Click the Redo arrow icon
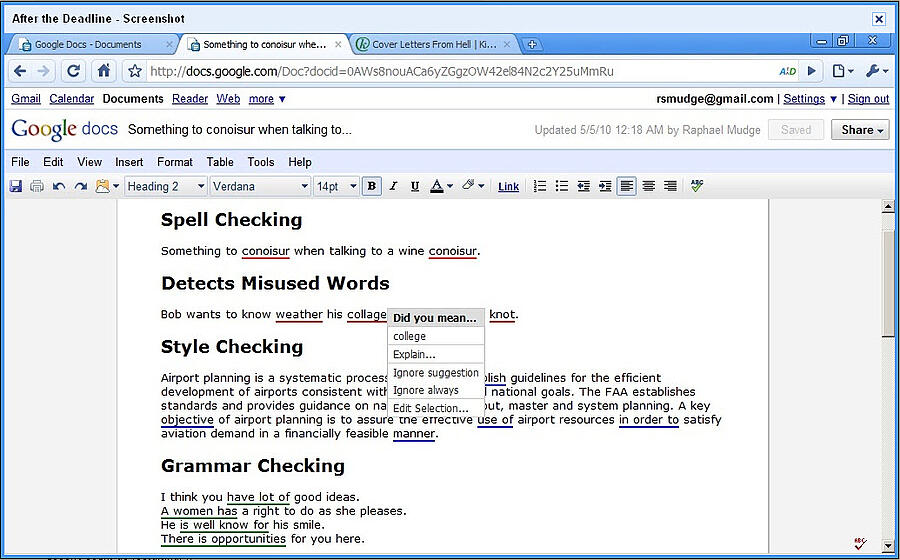 (x=80, y=186)
